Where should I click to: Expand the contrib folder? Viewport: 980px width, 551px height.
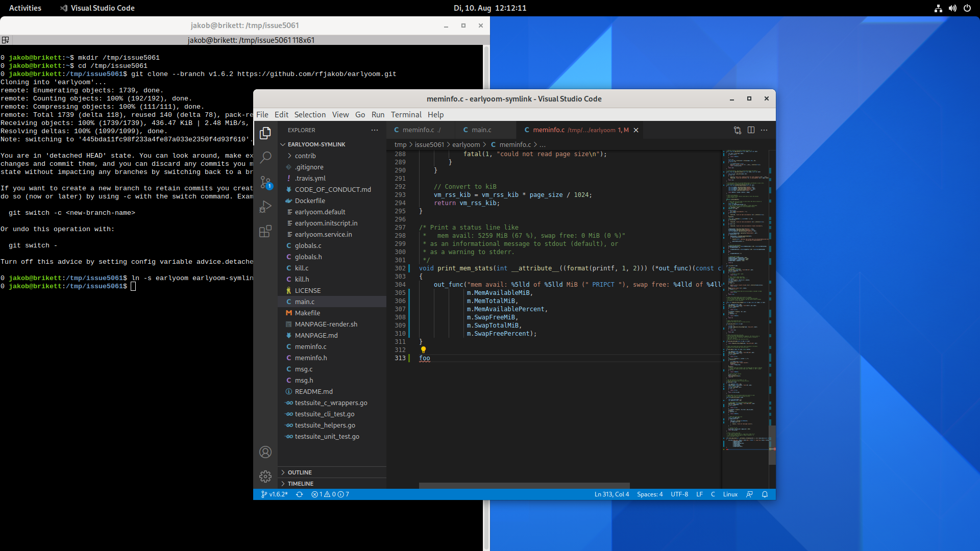pyautogui.click(x=305, y=156)
